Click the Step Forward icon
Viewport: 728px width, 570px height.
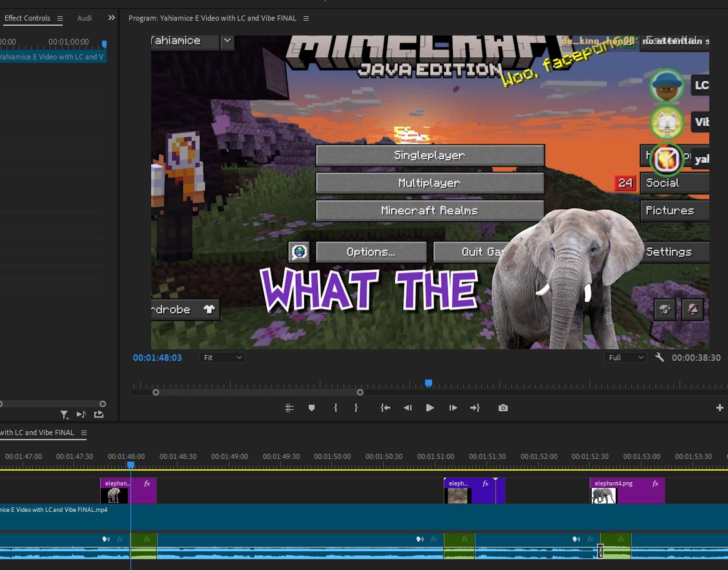click(453, 407)
